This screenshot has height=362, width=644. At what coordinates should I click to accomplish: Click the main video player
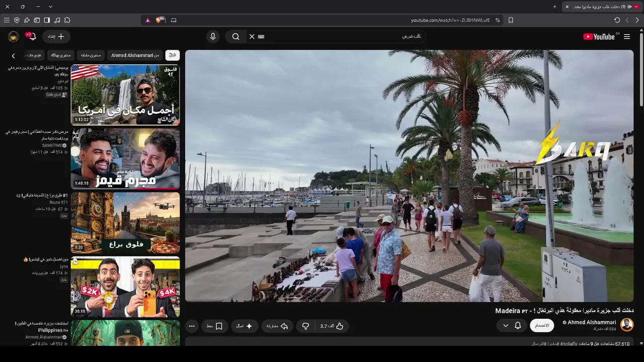(410, 176)
